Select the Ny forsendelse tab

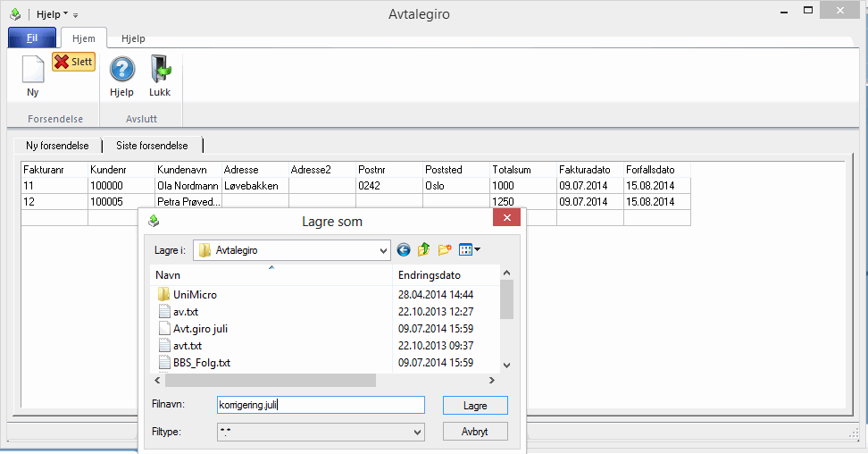point(57,146)
